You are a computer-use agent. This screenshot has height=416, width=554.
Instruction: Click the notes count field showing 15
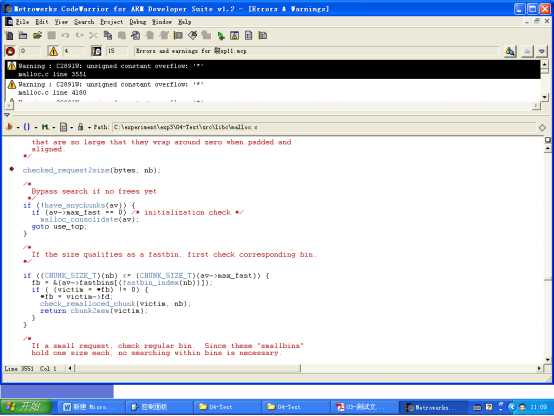tap(117, 51)
